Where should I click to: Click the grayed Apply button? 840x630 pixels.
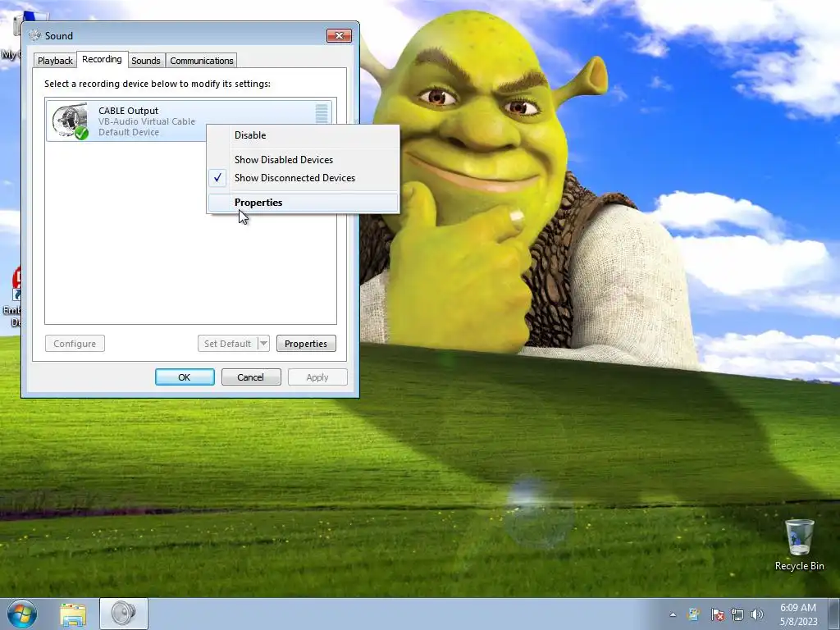pyautogui.click(x=317, y=377)
